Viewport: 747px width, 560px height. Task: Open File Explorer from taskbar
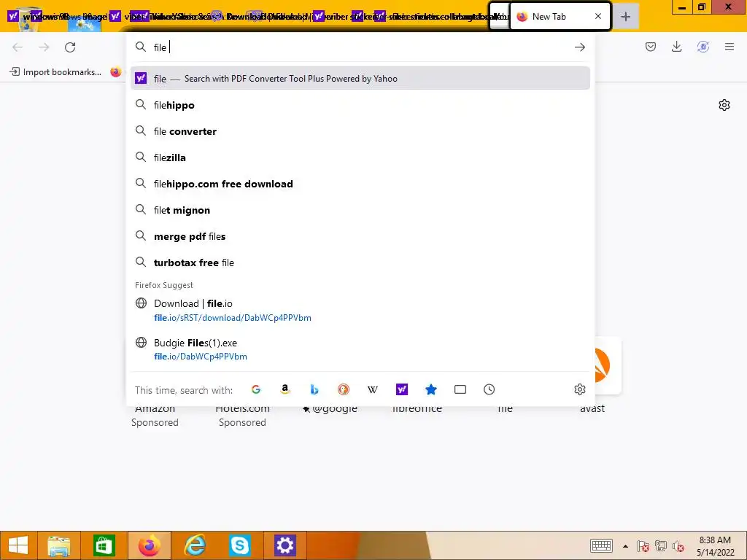click(59, 545)
